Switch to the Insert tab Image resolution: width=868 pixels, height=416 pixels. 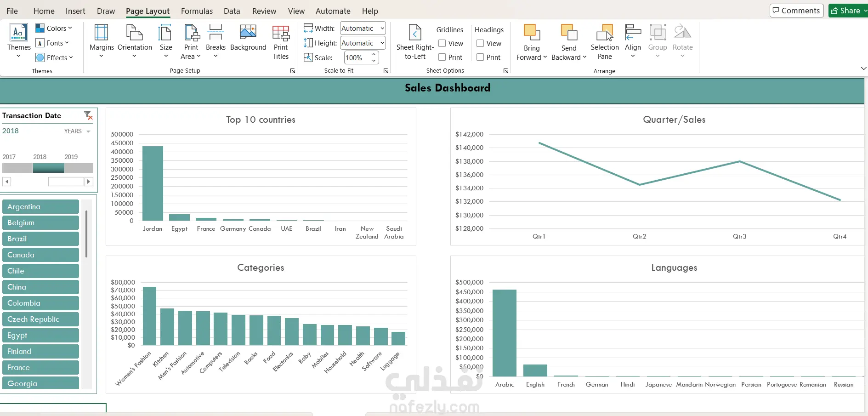pyautogui.click(x=75, y=11)
